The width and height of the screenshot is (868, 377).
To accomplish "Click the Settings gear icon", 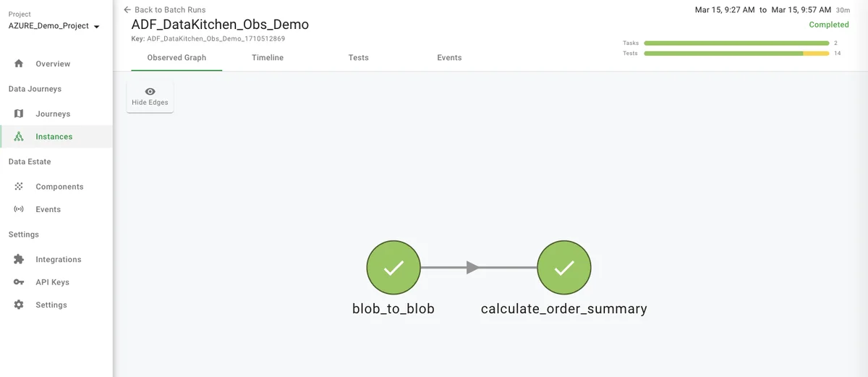I will pyautogui.click(x=19, y=305).
